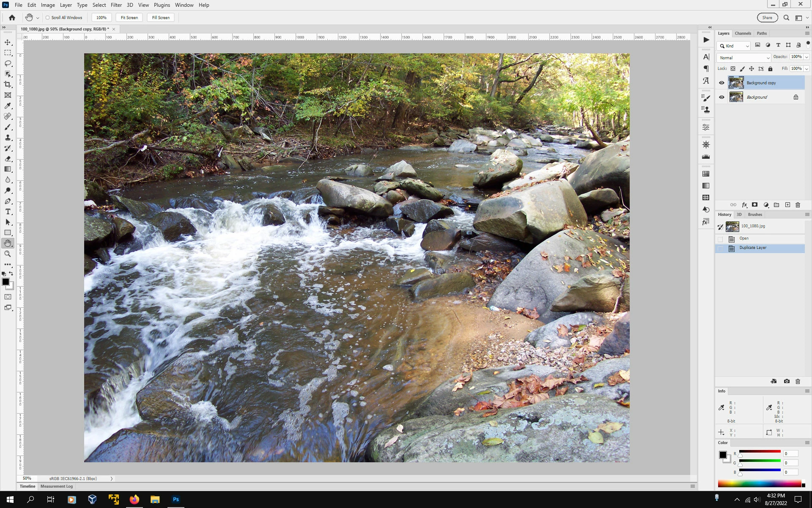Toggle visibility of Background layer
The width and height of the screenshot is (812, 508).
click(721, 97)
